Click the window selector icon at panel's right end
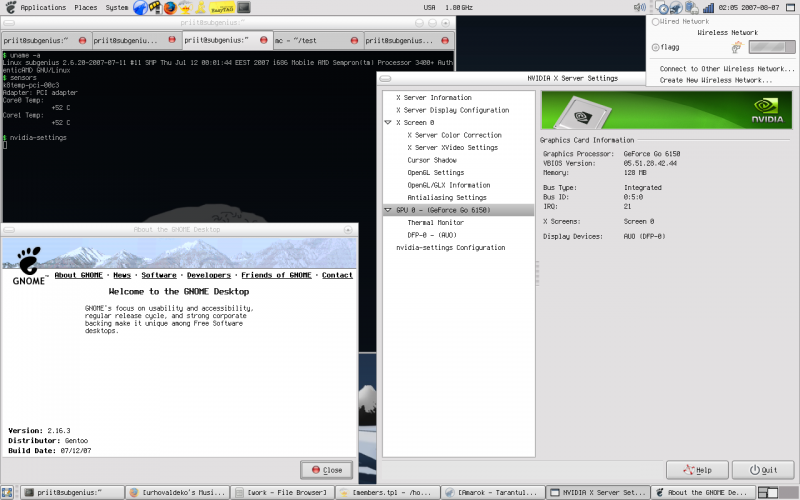The width and height of the screenshot is (800, 500). click(x=790, y=8)
